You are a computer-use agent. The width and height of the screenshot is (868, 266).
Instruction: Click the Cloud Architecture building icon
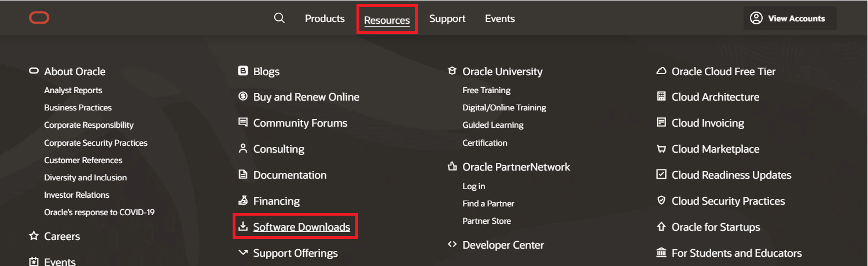click(661, 97)
